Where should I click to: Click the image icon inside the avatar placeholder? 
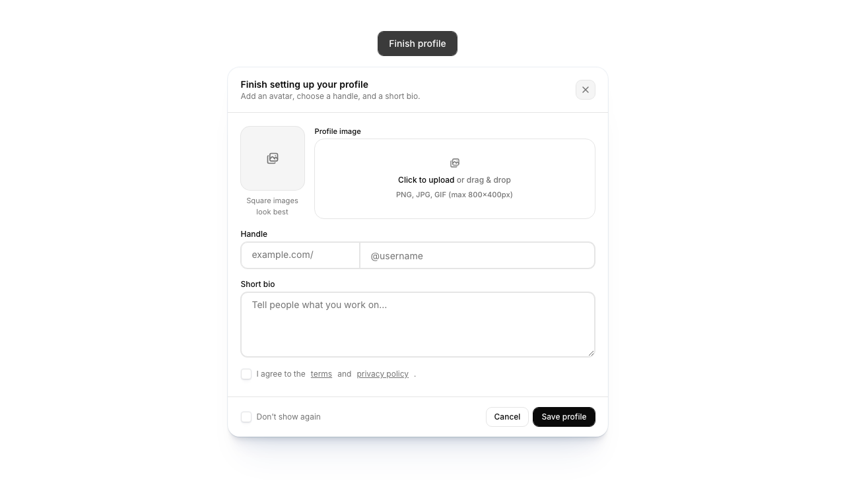[273, 158]
